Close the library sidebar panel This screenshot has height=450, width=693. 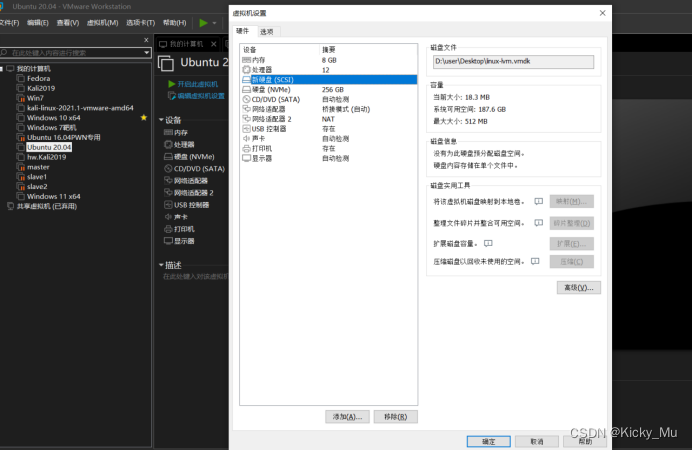(146, 40)
